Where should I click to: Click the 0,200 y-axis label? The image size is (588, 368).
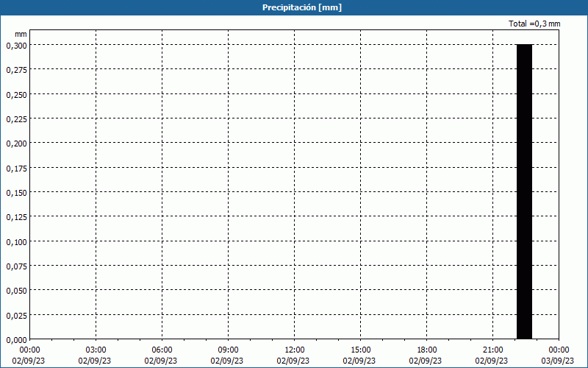pos(16,143)
